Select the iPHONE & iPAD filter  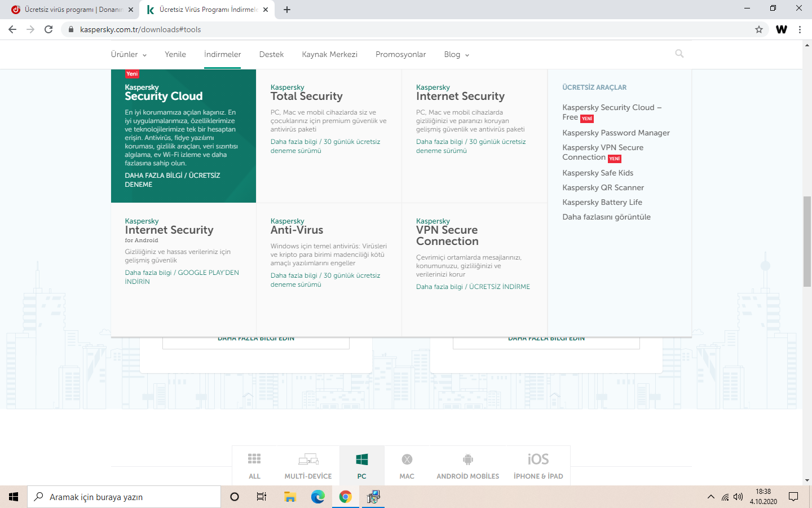[539, 466]
